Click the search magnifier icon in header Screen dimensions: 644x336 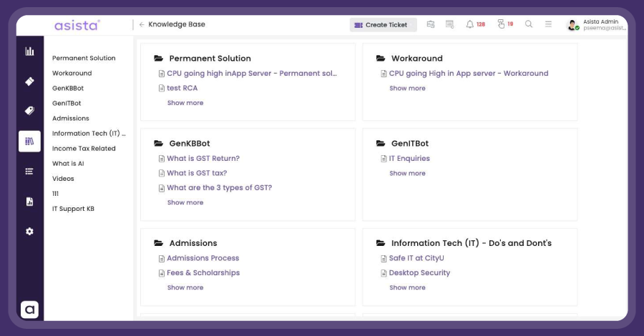coord(529,24)
